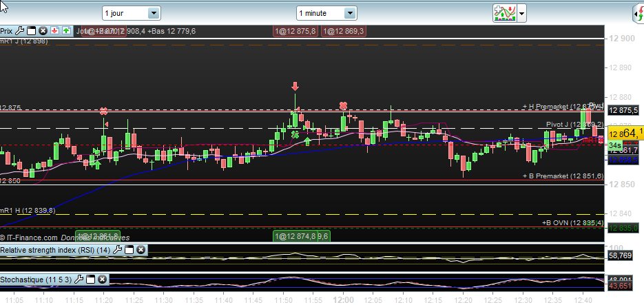Click the green X marker near 11:52

tap(295, 134)
